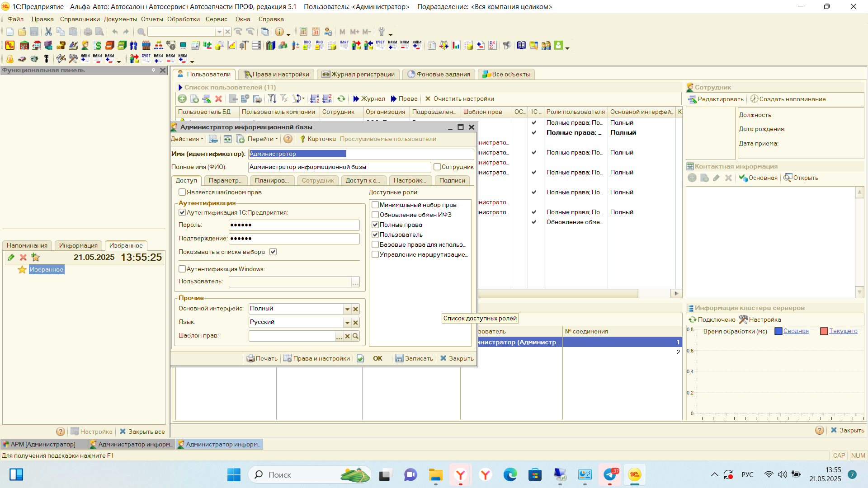The image size is (868, 488).
Task: Refresh the user list with green arrows icon
Action: pyautogui.click(x=341, y=99)
